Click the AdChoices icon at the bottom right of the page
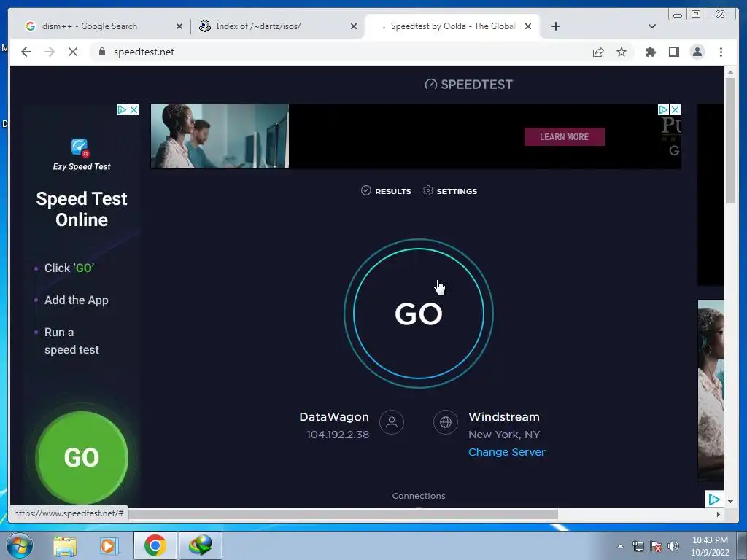Image resolution: width=747 pixels, height=560 pixels. 714,499
